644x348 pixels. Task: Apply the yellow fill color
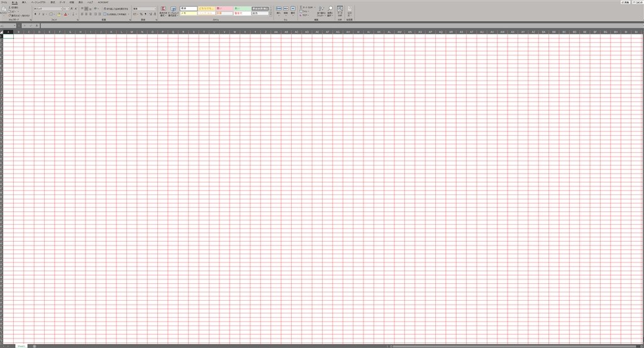click(58, 14)
